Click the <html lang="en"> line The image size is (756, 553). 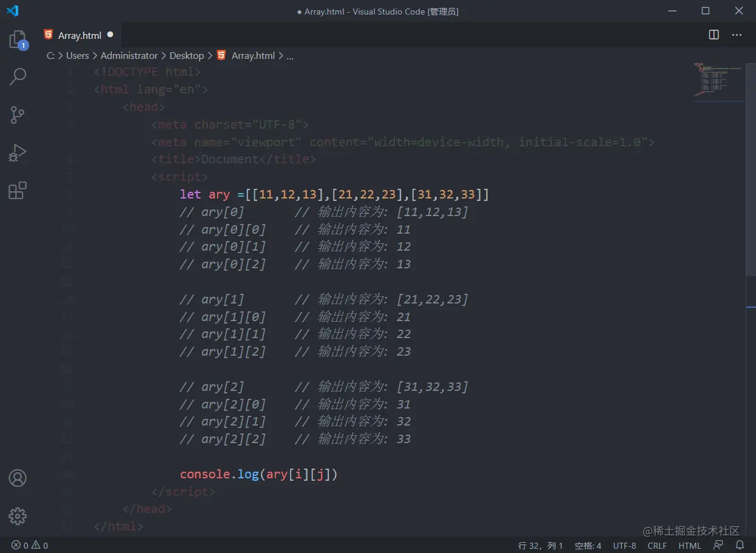click(x=151, y=89)
